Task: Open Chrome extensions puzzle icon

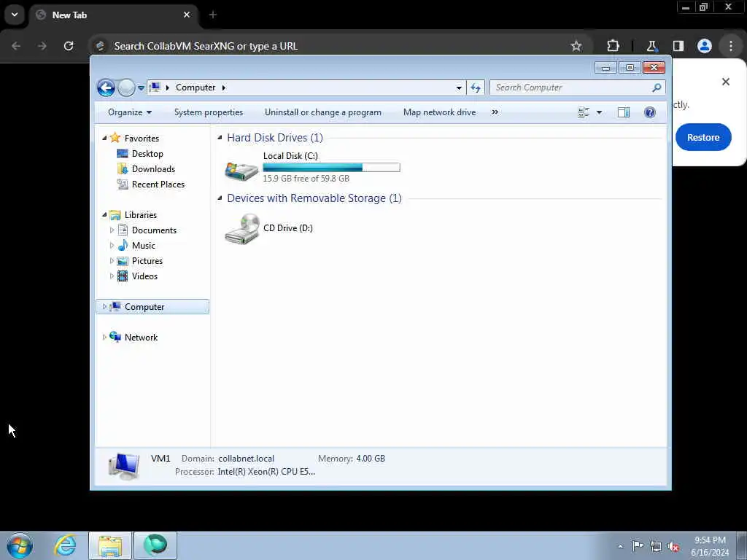Action: tap(613, 46)
